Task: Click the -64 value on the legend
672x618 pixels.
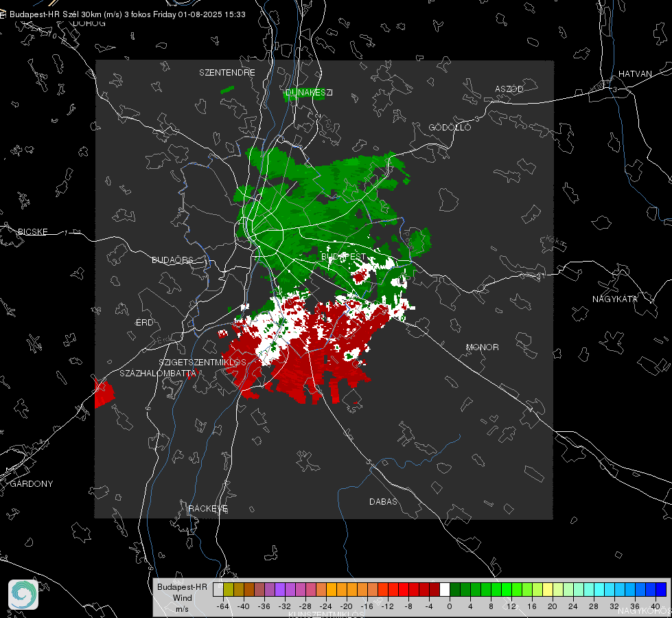Action: (x=223, y=606)
